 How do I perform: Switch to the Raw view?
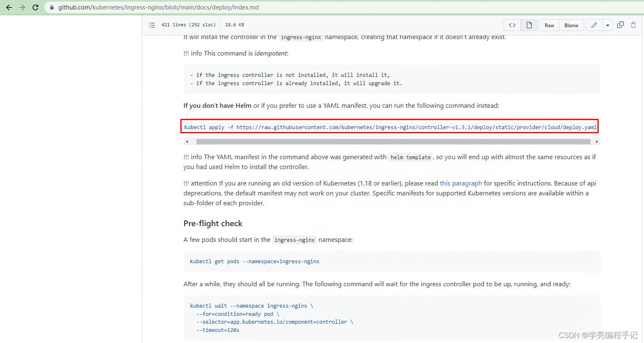click(549, 25)
